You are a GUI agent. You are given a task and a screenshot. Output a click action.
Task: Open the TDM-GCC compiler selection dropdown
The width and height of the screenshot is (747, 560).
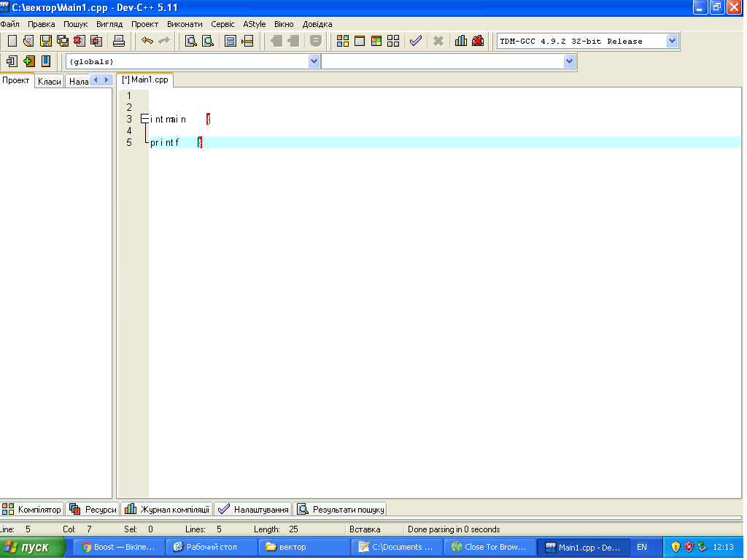point(672,41)
